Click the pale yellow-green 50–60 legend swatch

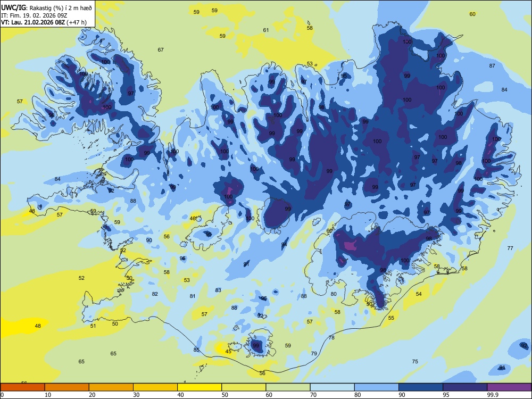point(244,387)
